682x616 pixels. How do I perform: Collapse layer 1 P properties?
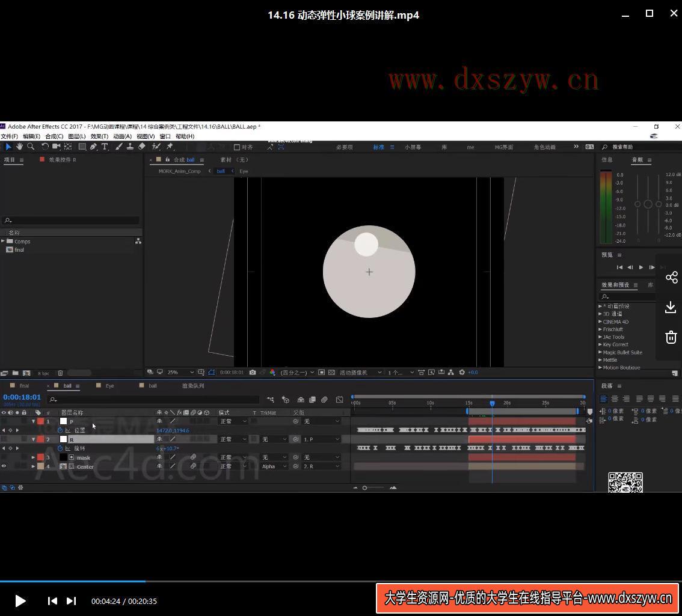click(33, 421)
